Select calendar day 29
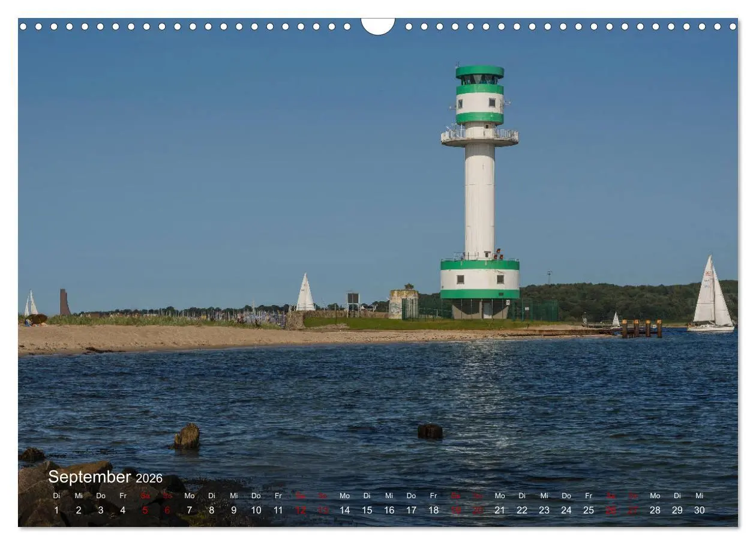The height and width of the screenshot is (545, 756). click(677, 510)
